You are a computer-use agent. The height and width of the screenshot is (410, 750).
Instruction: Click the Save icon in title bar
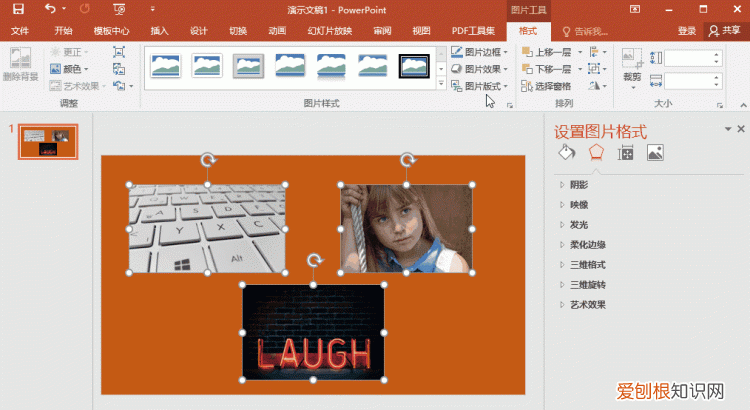pyautogui.click(x=18, y=9)
